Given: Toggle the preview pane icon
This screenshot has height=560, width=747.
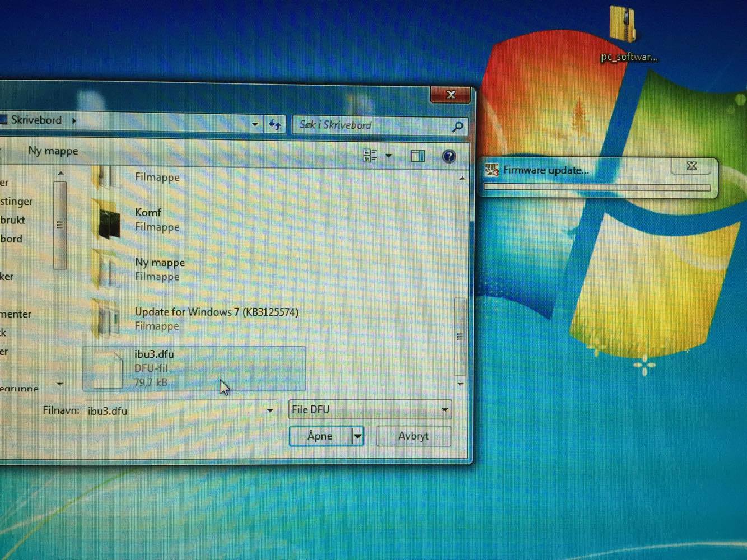Looking at the screenshot, I should pyautogui.click(x=418, y=156).
